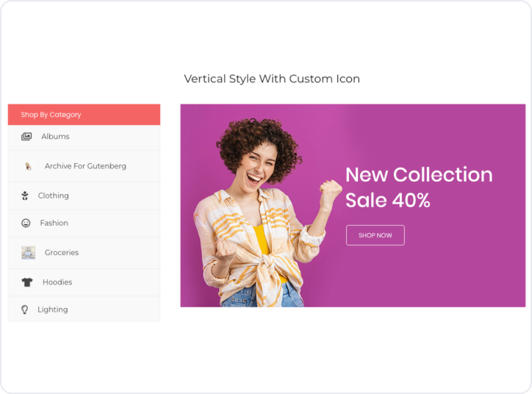Click the Lighting lightbulb icon
Image resolution: width=532 pixels, height=394 pixels.
tap(25, 309)
